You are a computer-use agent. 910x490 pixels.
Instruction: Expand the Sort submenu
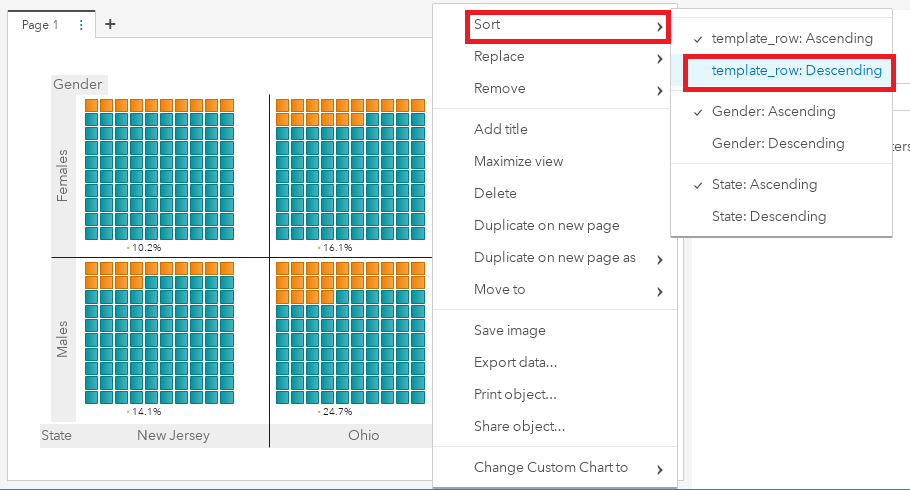566,25
